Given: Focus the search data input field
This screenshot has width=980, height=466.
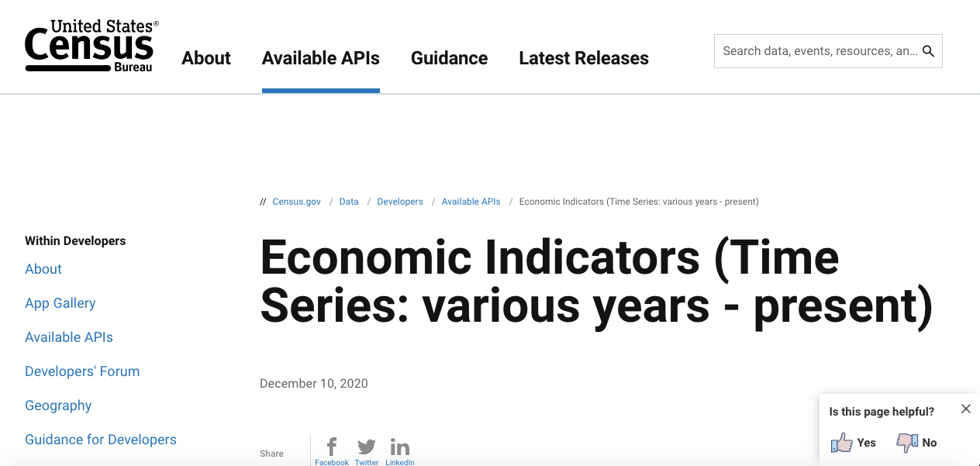Looking at the screenshot, I should (818, 51).
